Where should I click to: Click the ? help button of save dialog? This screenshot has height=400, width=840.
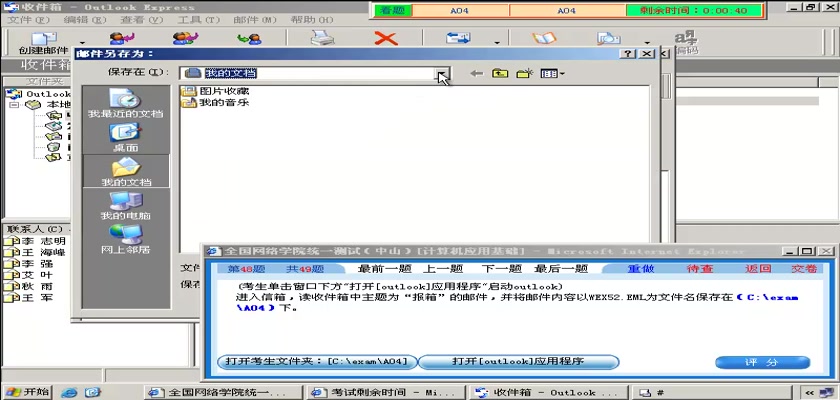click(628, 54)
